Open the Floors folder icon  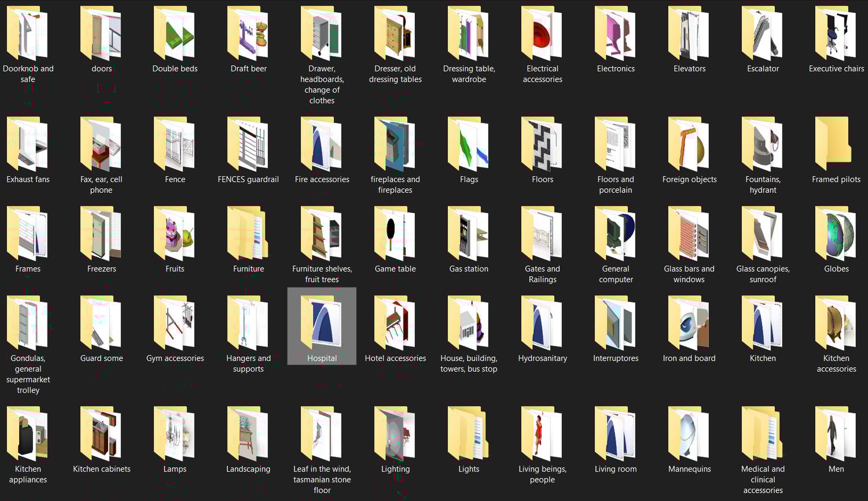542,144
